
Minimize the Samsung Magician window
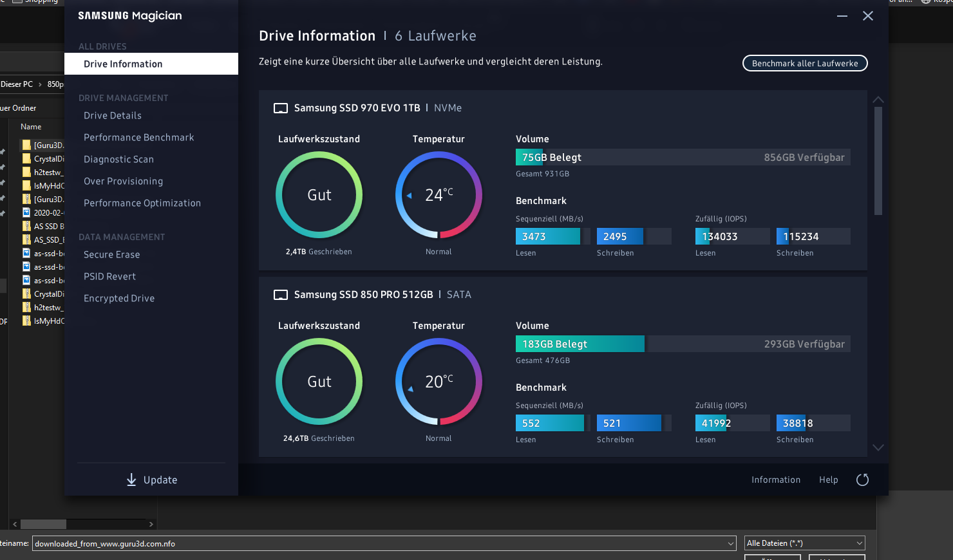click(842, 16)
